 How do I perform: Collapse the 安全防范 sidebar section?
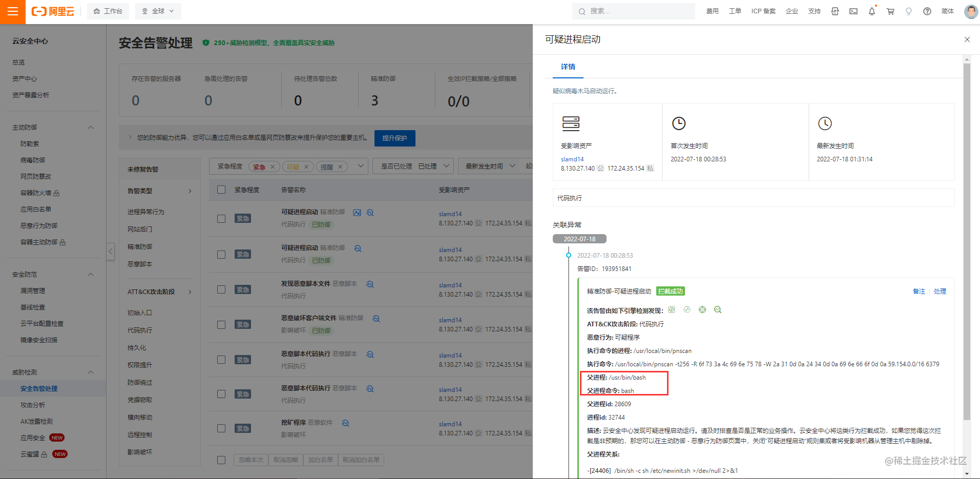pyautogui.click(x=91, y=274)
